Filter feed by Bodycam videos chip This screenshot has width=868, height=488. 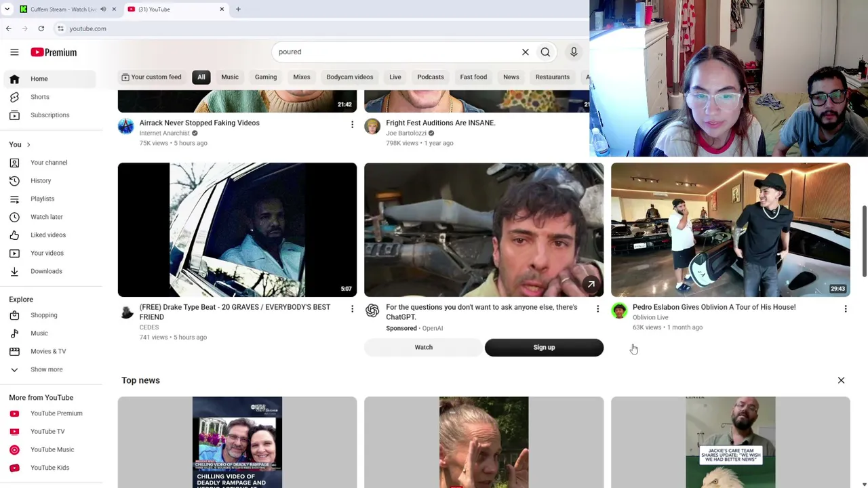click(x=350, y=77)
